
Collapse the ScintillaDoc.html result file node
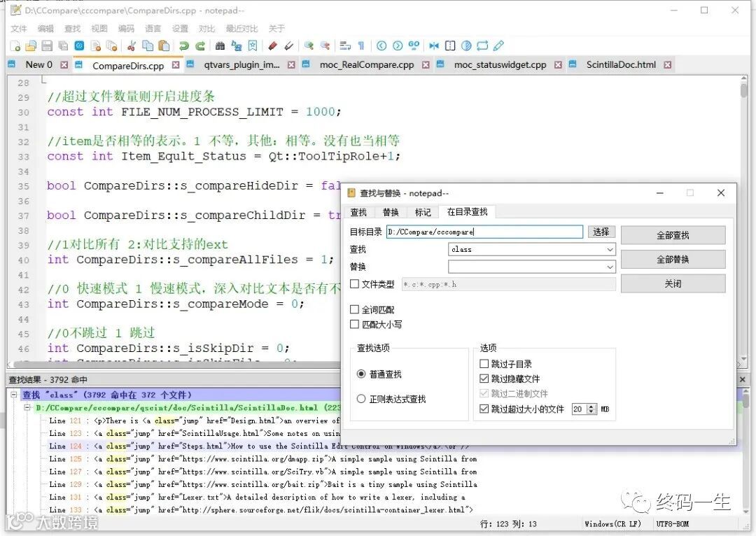[x=27, y=407]
